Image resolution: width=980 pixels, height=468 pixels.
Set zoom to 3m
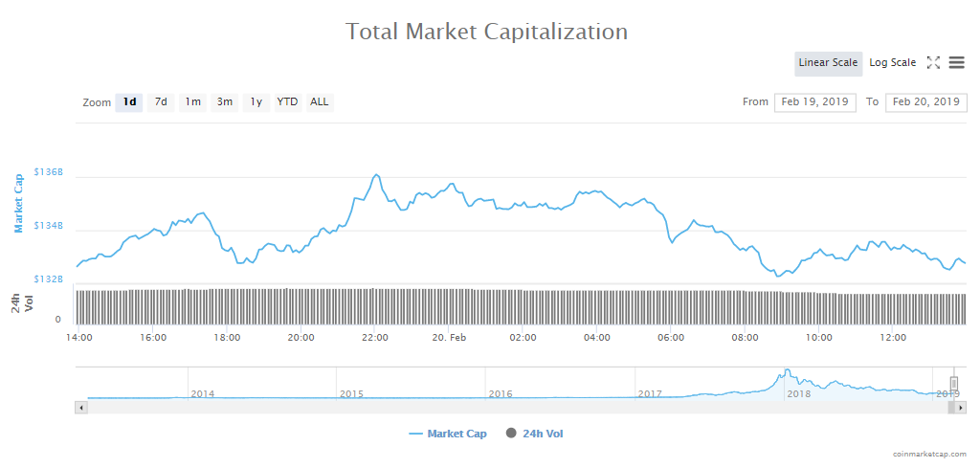pyautogui.click(x=225, y=101)
